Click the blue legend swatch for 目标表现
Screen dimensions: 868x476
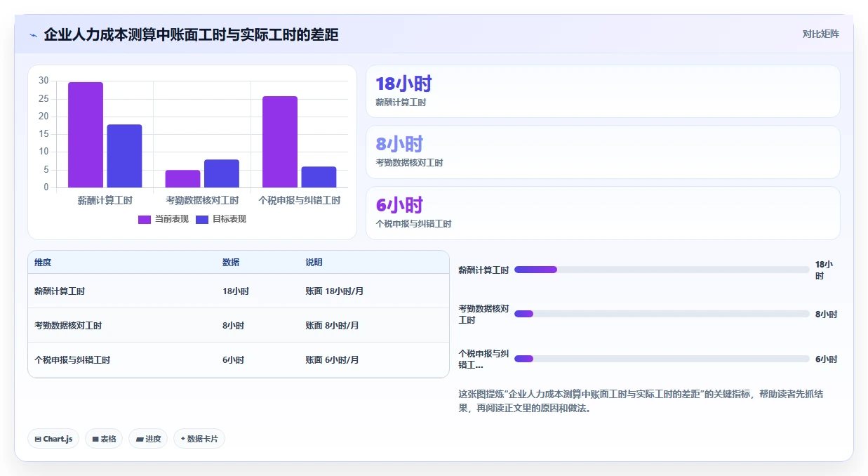click(202, 219)
